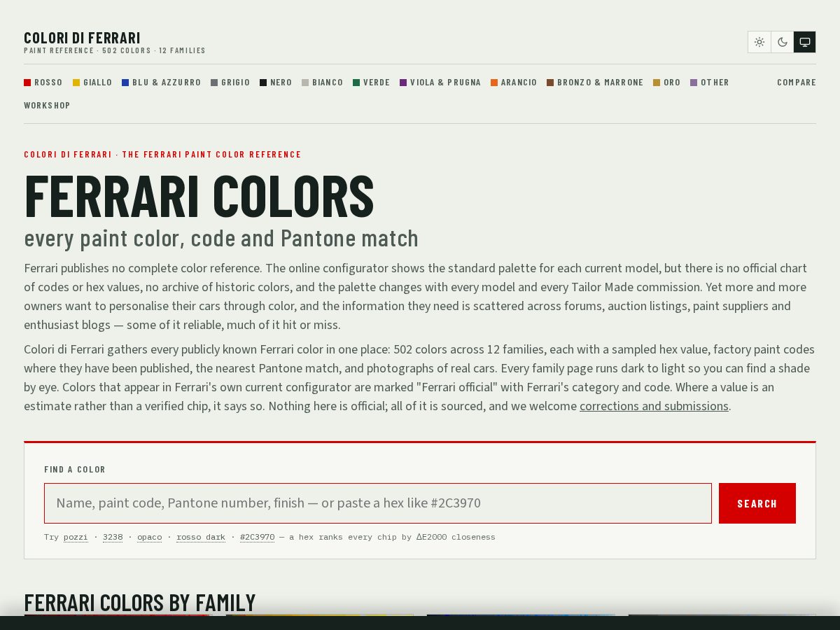Click the Ferrari Colors By Family heading
Screen dimensions: 840x630
pyautogui.click(x=140, y=603)
